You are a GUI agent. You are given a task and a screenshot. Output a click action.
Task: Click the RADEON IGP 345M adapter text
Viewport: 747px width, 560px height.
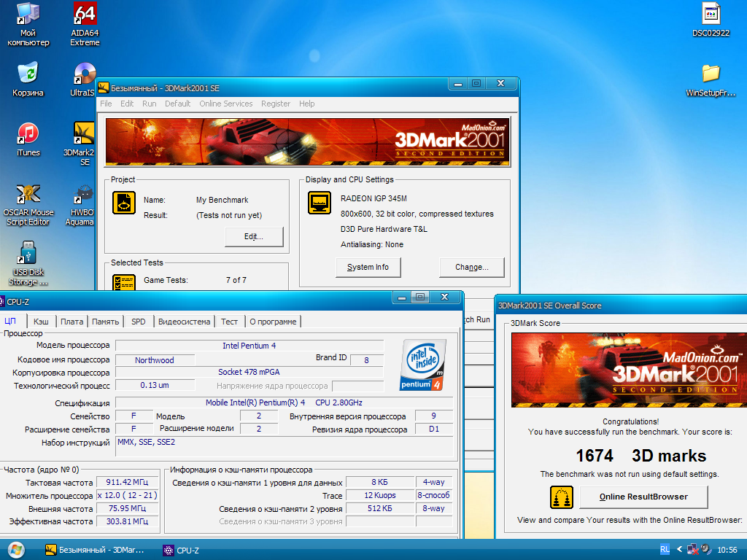(x=373, y=198)
